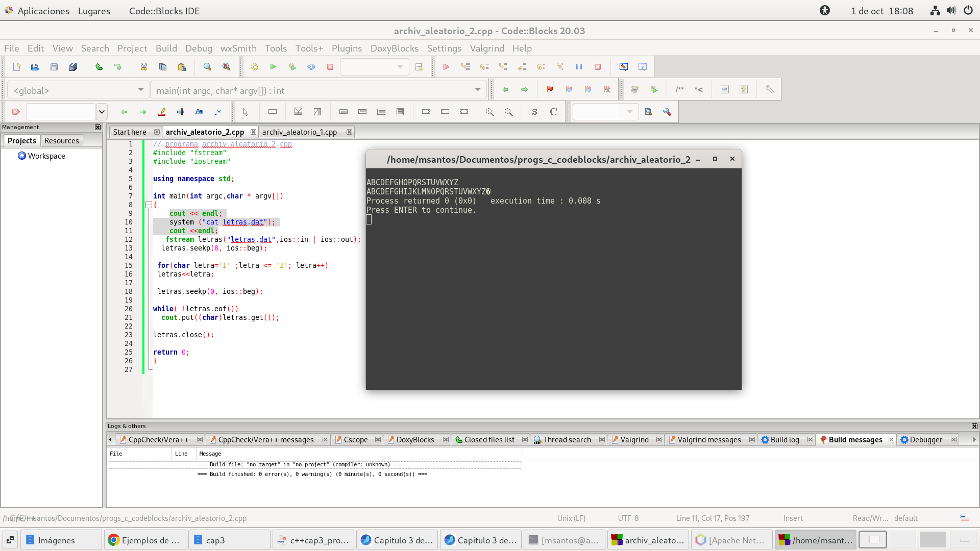Click the New file icon
The width and height of the screenshot is (980, 551).
[16, 67]
